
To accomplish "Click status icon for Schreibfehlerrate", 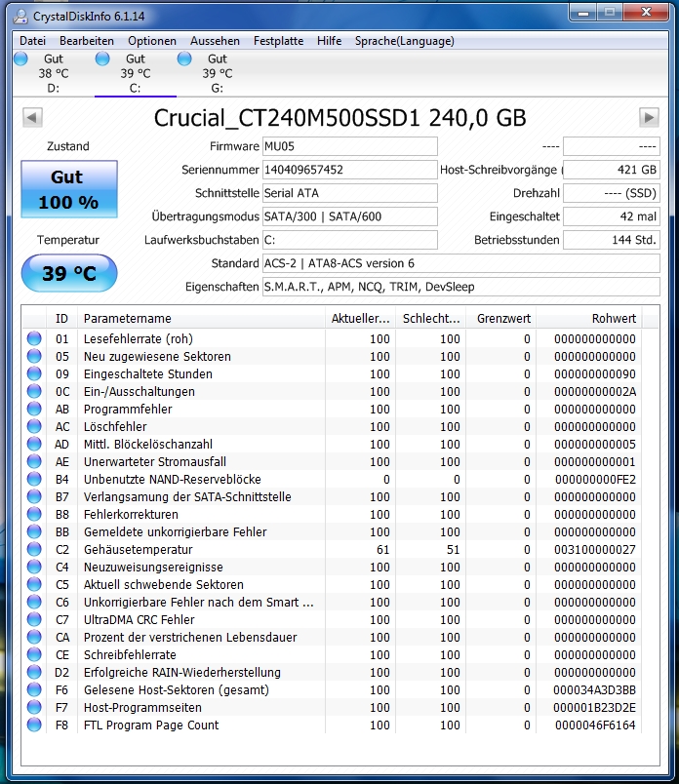I will click(34, 654).
